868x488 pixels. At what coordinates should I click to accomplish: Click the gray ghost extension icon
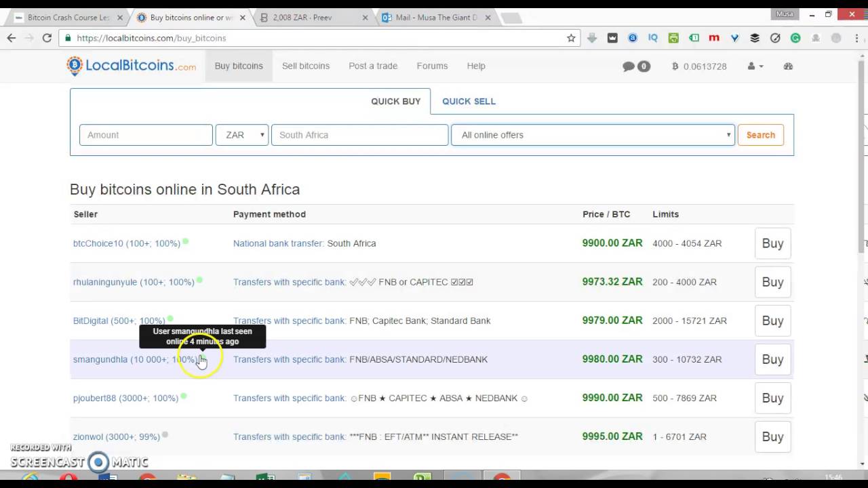(x=816, y=38)
